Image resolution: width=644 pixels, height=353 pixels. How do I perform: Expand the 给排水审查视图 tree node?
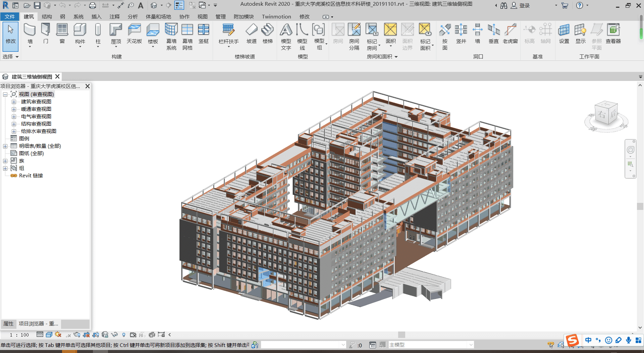[x=14, y=131]
